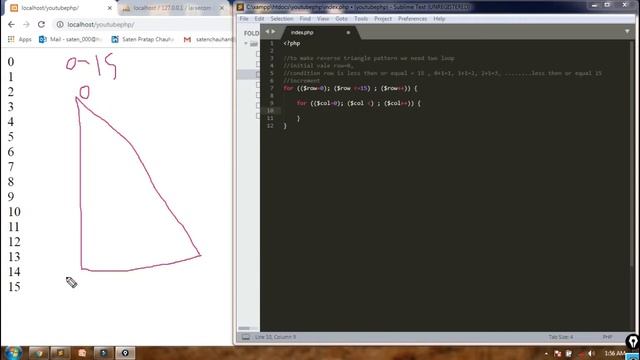This screenshot has height=360, width=640.
Task: Click the inner $col for loop on line 9
Action: pos(359,103)
